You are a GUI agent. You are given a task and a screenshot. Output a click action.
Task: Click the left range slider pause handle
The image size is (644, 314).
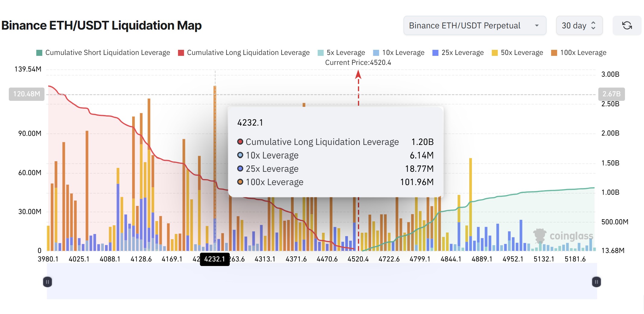coord(48,282)
